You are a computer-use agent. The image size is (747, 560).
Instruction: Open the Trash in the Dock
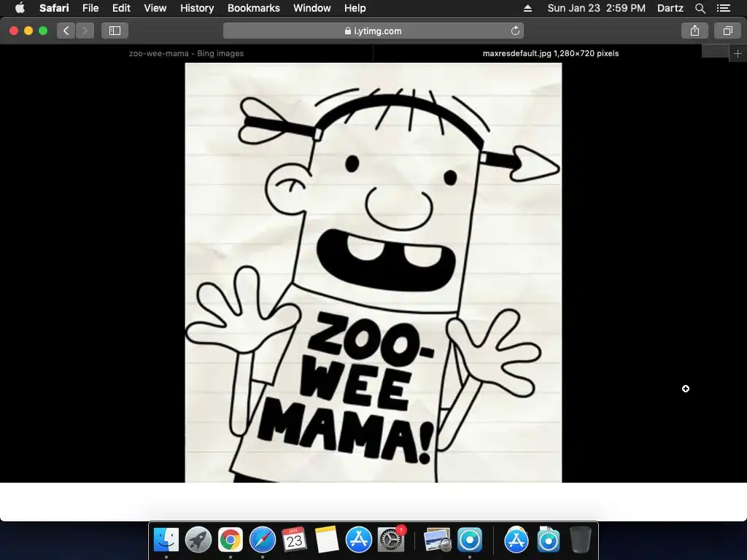point(580,540)
